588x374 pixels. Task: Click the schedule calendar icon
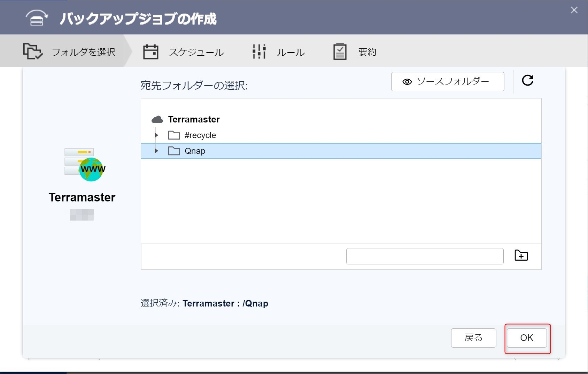click(150, 52)
